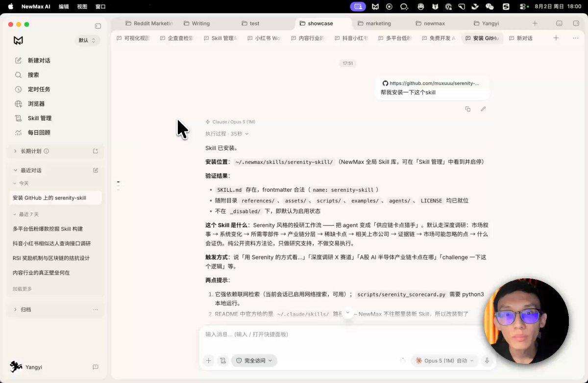Expand 执行过程 · 35秒 details
The width and height of the screenshot is (588, 383).
pos(227,133)
